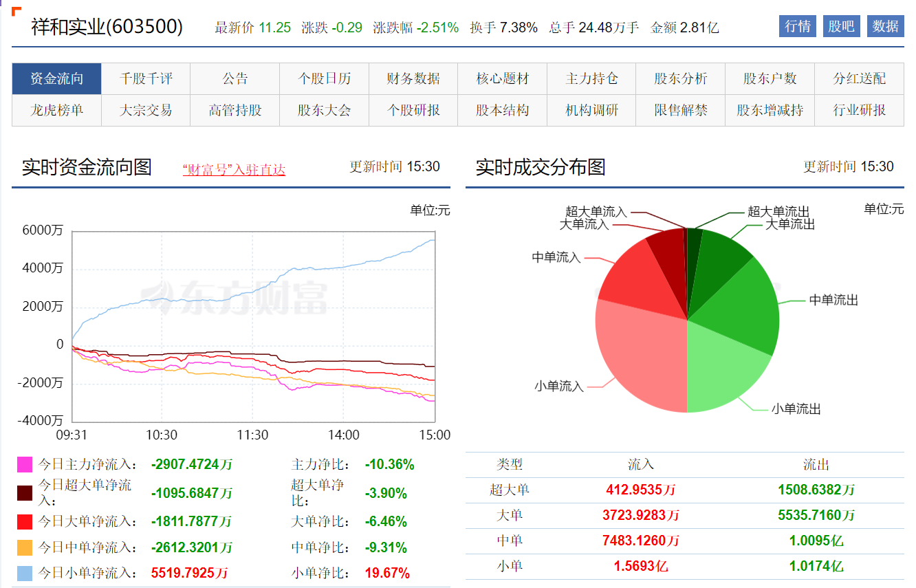Open the 行情 button
The image size is (916, 588).
[798, 26]
